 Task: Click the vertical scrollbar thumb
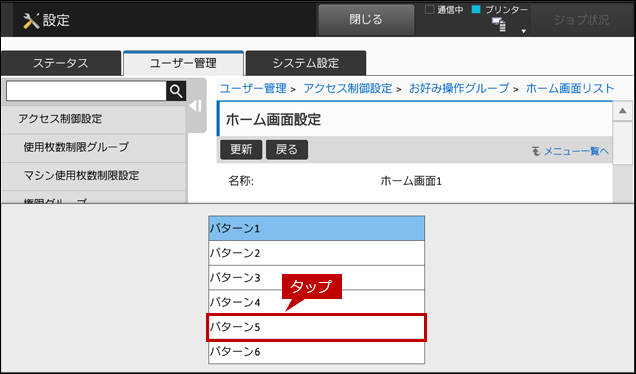tap(623, 143)
